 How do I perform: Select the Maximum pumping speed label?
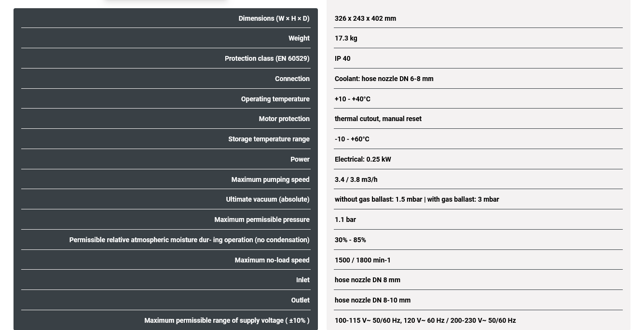270,179
